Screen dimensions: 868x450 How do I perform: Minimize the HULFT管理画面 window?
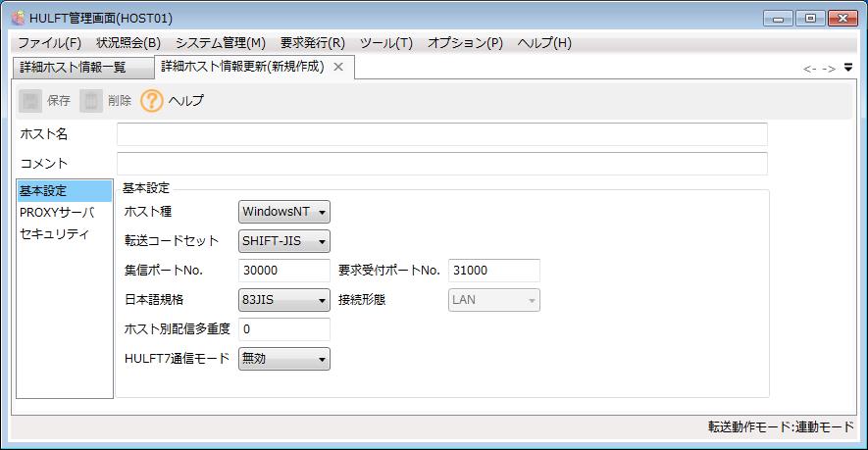coord(779,19)
